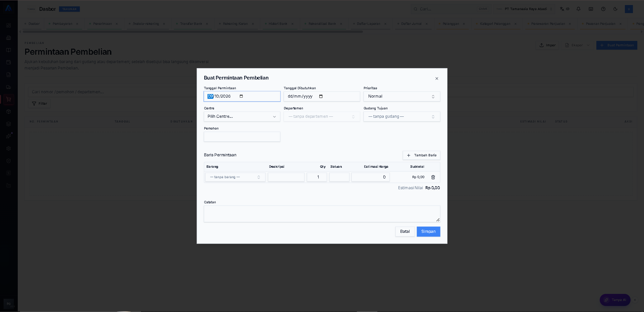Click the Buat Permintaan button behind dialog
644x312 pixels.
click(616, 45)
